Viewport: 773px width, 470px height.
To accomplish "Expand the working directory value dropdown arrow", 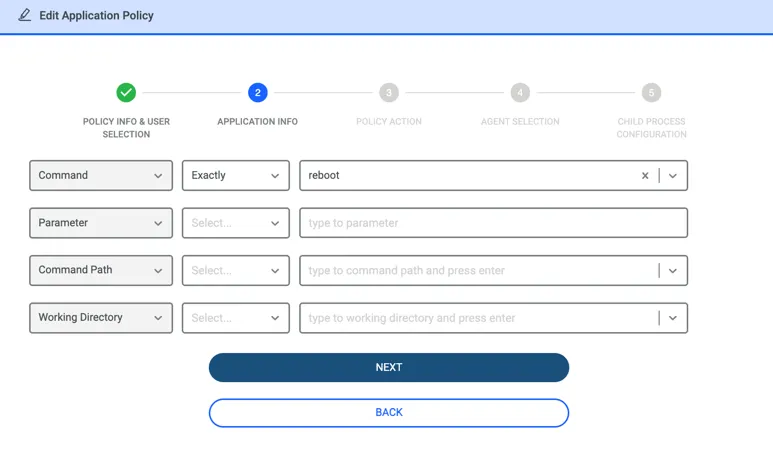I will click(x=672, y=318).
